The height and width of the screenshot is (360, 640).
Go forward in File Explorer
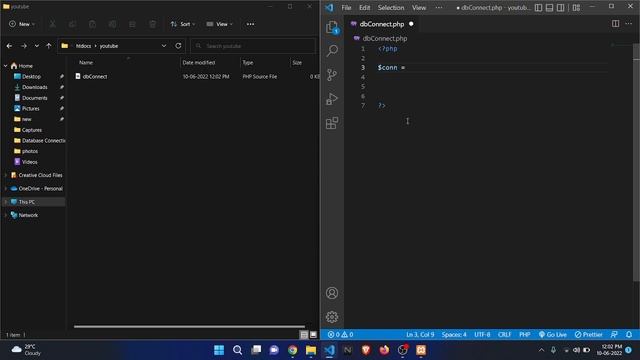24,46
